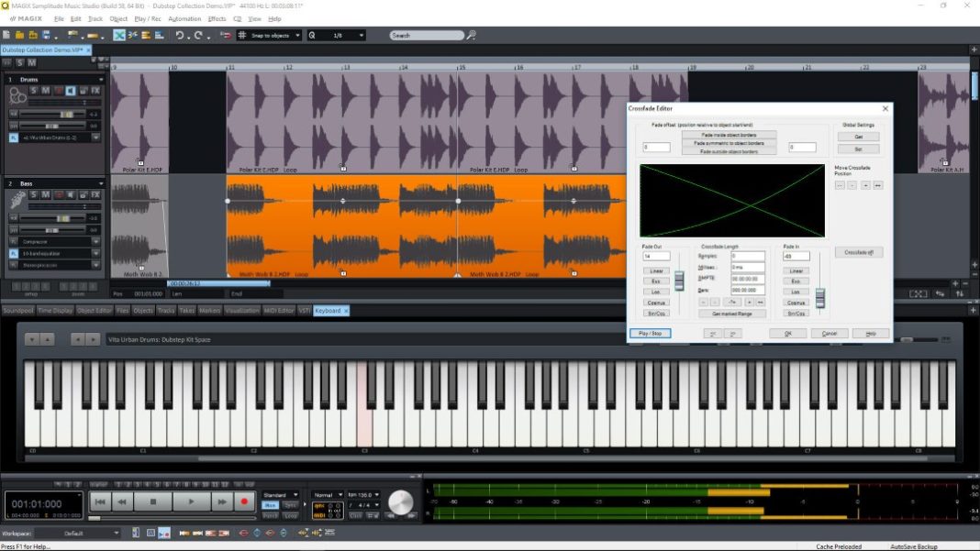Click the Help button in Crossfade Editor
Image resolution: width=980 pixels, height=551 pixels.
click(870, 334)
